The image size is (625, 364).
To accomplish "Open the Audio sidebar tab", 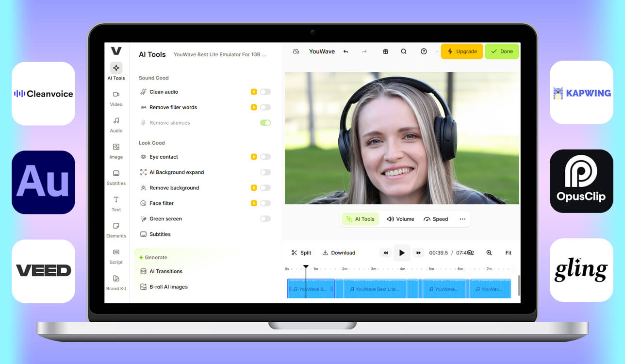I will 116,124.
